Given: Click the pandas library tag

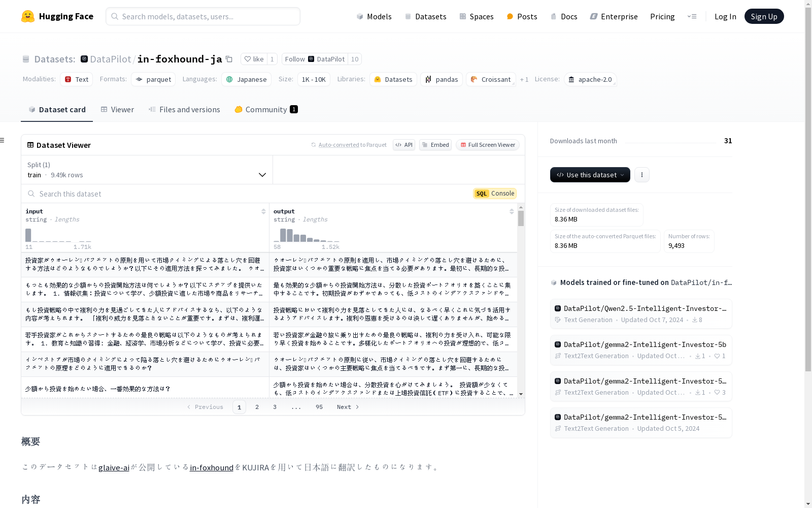Looking at the screenshot, I should click(x=442, y=79).
